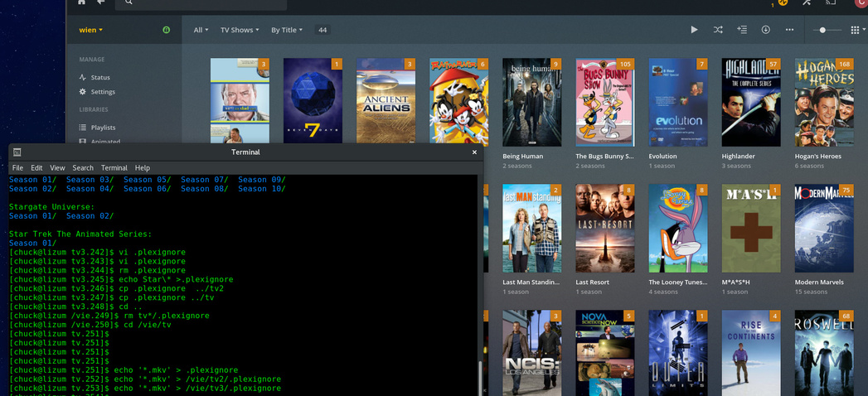This screenshot has height=396, width=868.
Task: Focus the Plex search field
Action: [x=201, y=2]
